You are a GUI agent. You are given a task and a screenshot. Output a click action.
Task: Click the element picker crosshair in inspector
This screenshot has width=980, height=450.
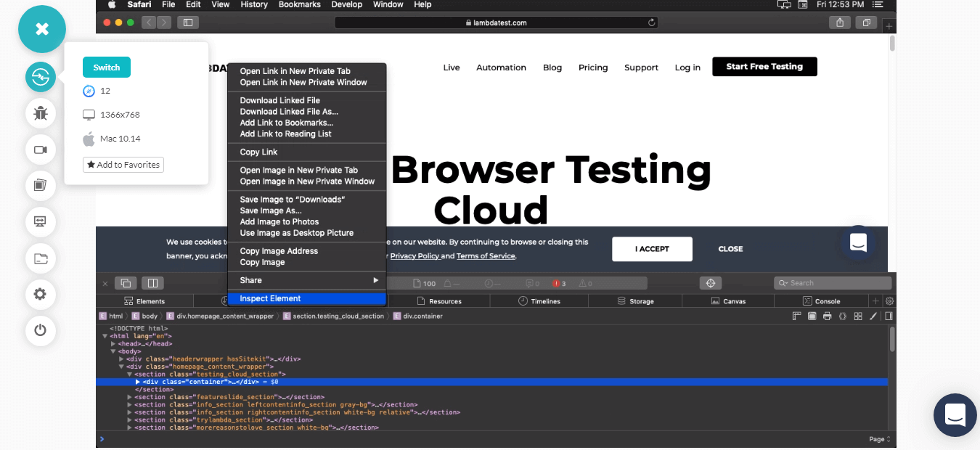coord(711,283)
